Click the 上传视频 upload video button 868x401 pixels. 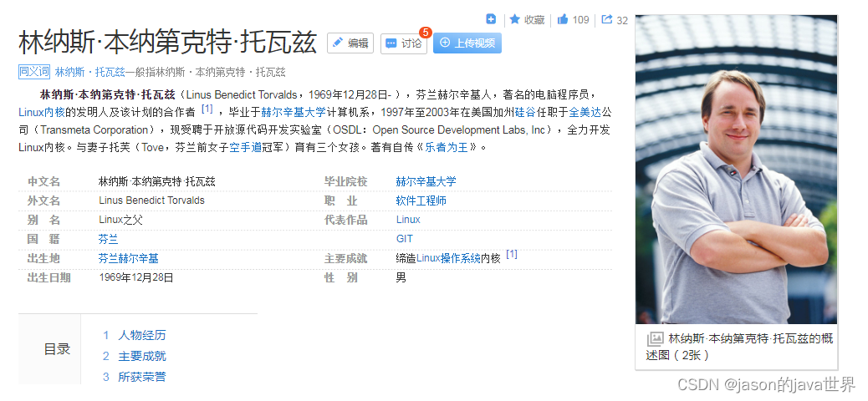467,43
